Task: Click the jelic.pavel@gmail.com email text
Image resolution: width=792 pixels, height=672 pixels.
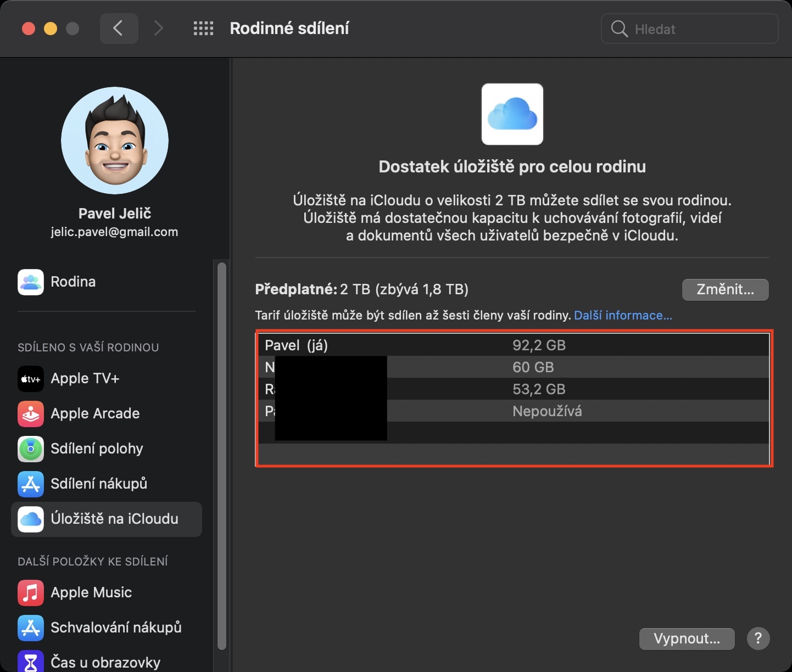Action: pos(114,232)
